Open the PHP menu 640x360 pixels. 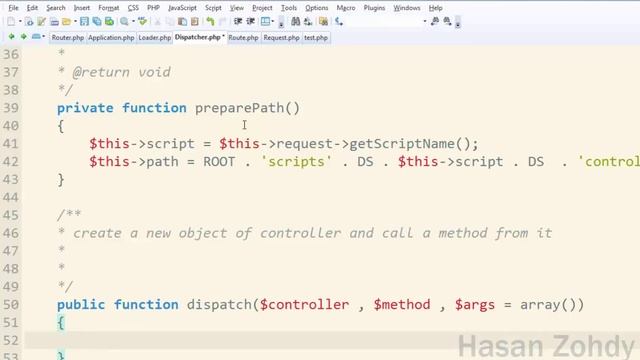click(153, 8)
